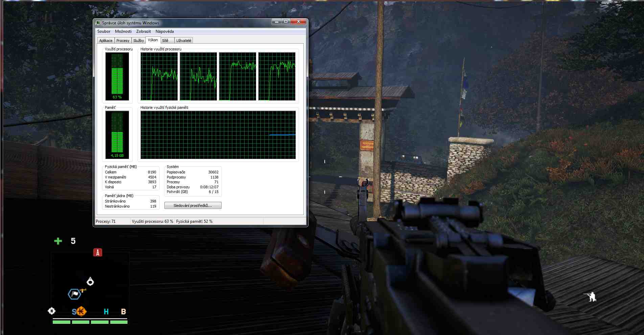This screenshot has width=644, height=335.
Task: Click the B marker in game HUD
Action: click(123, 312)
